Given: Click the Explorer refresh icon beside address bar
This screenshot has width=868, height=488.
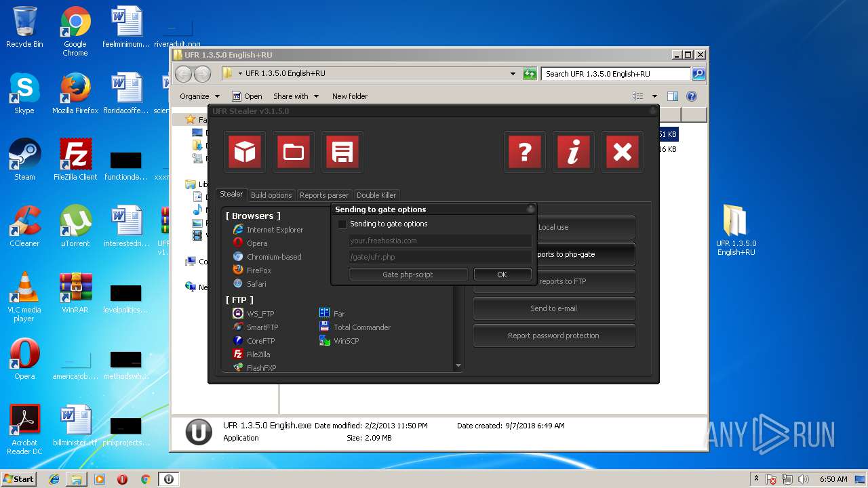Looking at the screenshot, I should [x=530, y=74].
